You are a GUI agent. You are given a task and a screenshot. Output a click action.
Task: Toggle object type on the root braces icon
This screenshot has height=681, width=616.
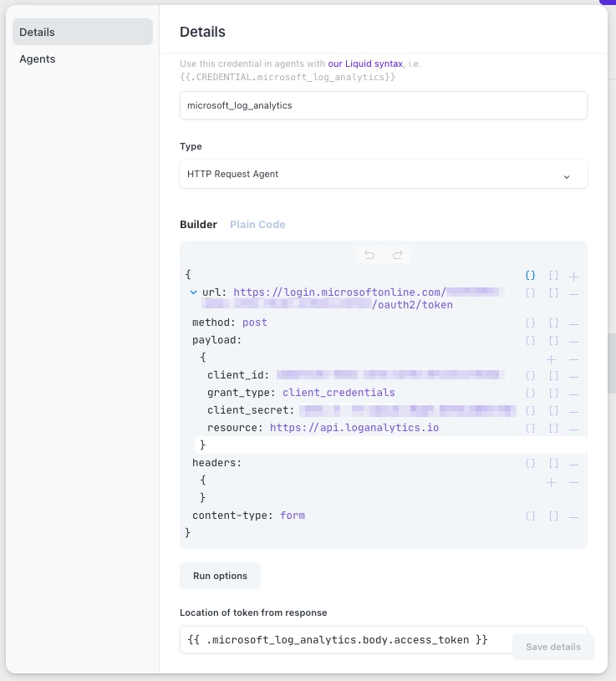click(530, 276)
